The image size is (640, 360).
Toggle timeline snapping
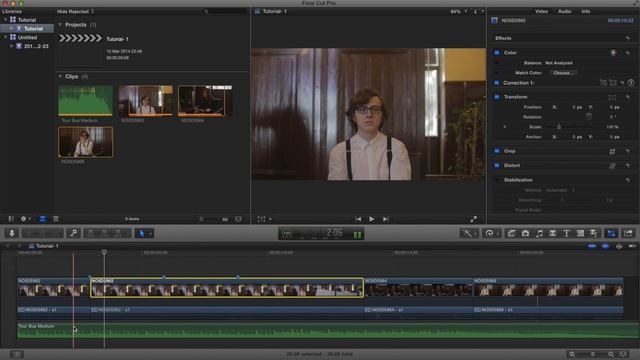[x=632, y=246]
